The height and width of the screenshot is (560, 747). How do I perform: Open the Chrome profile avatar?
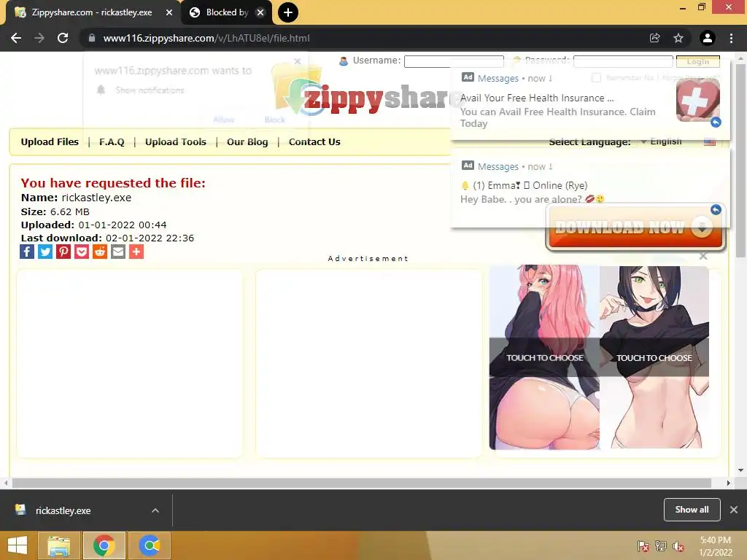tap(708, 38)
